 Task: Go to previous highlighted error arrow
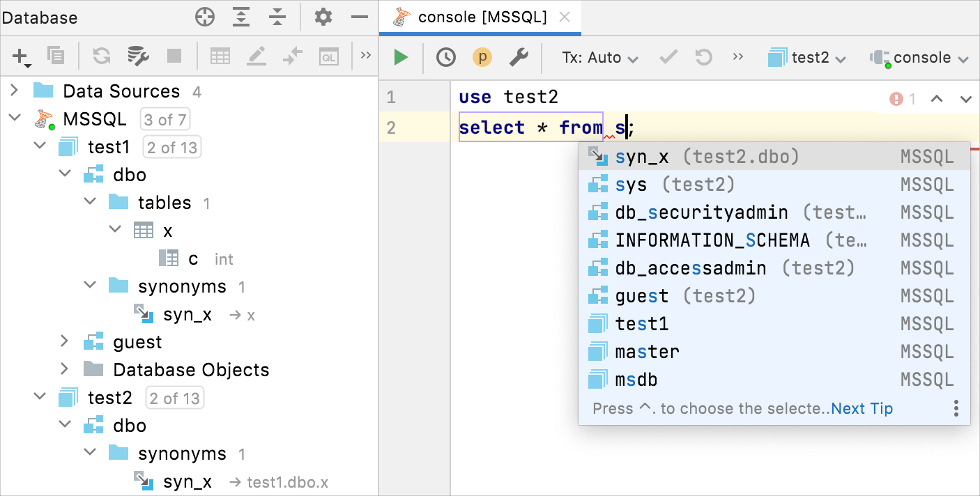tap(937, 99)
